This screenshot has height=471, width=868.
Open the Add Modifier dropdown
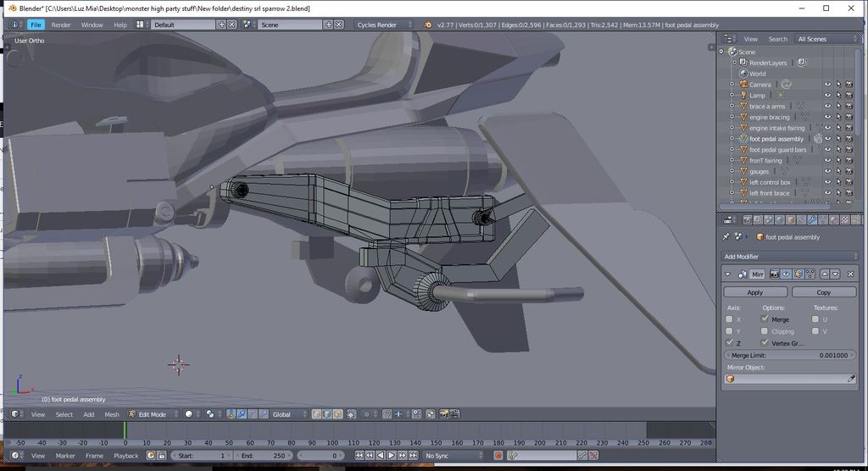[x=791, y=257]
